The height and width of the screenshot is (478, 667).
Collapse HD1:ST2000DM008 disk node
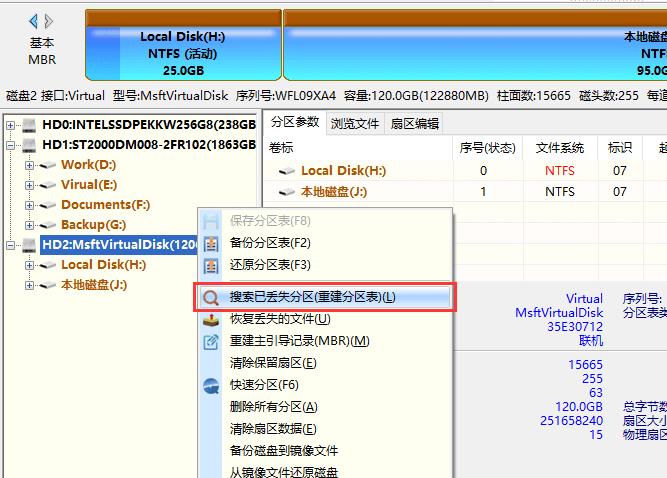click(11, 145)
